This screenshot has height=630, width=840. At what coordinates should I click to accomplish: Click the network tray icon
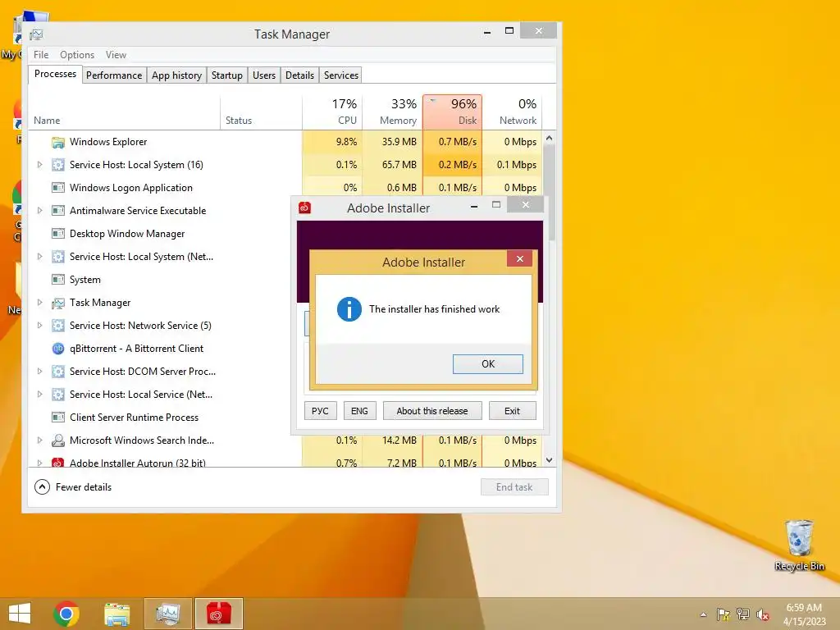point(743,614)
